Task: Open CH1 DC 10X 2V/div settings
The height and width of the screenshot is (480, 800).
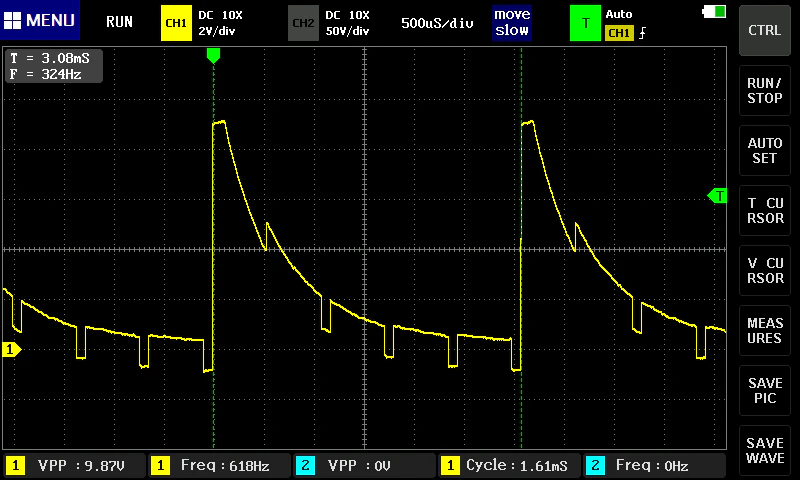Action: pos(220,23)
